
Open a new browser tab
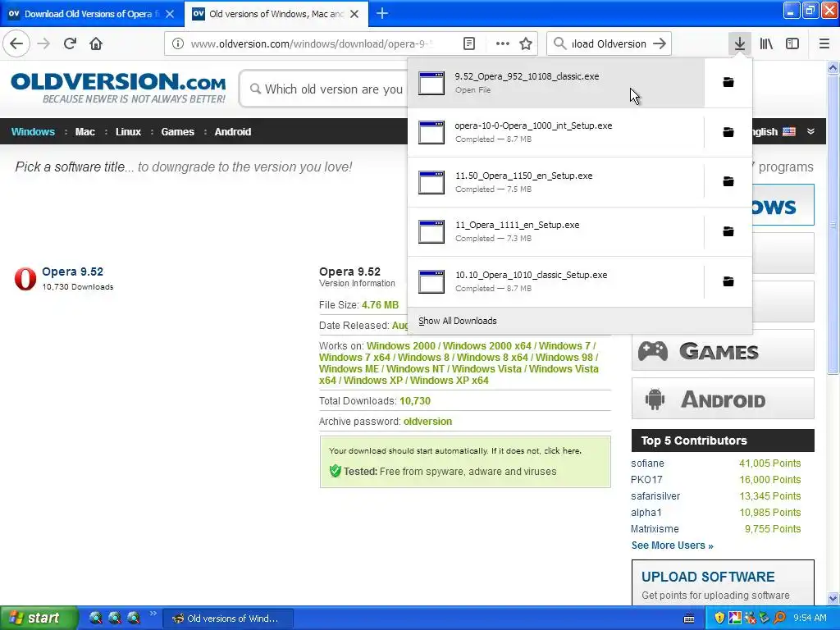(382, 13)
